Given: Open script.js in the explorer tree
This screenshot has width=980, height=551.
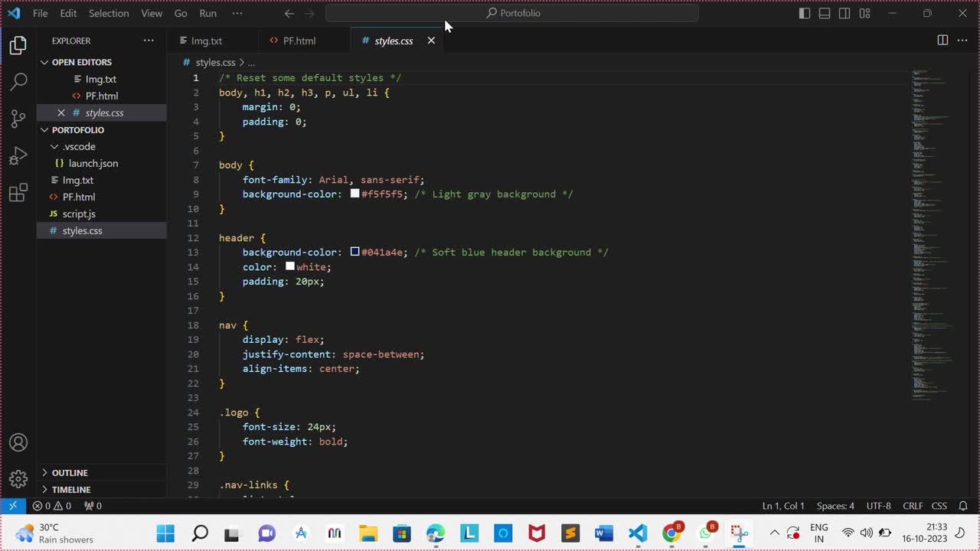Looking at the screenshot, I should [79, 214].
